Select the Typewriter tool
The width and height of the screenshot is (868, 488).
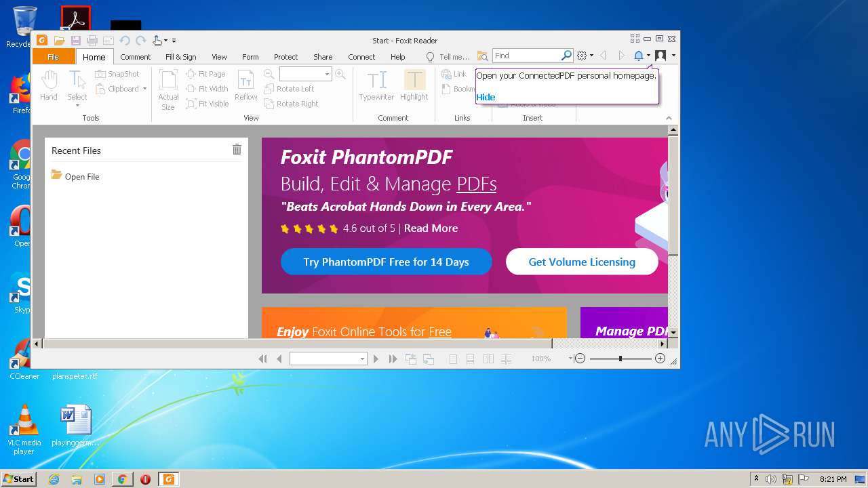[x=376, y=85]
